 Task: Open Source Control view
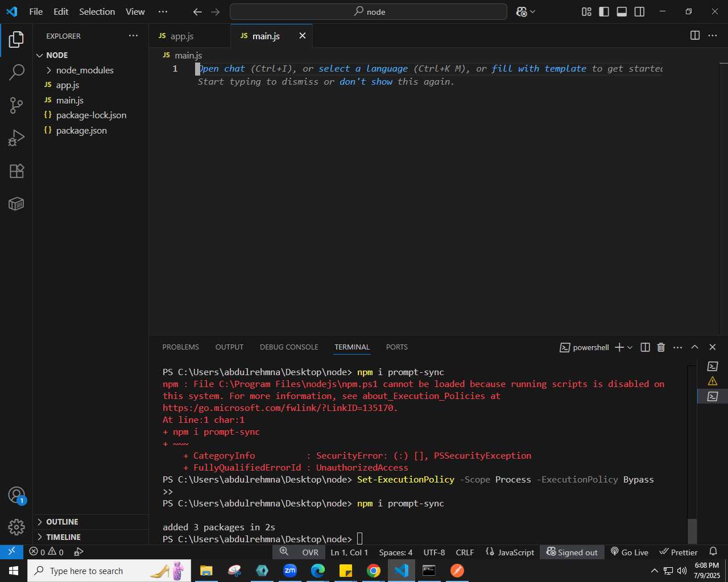click(16, 105)
